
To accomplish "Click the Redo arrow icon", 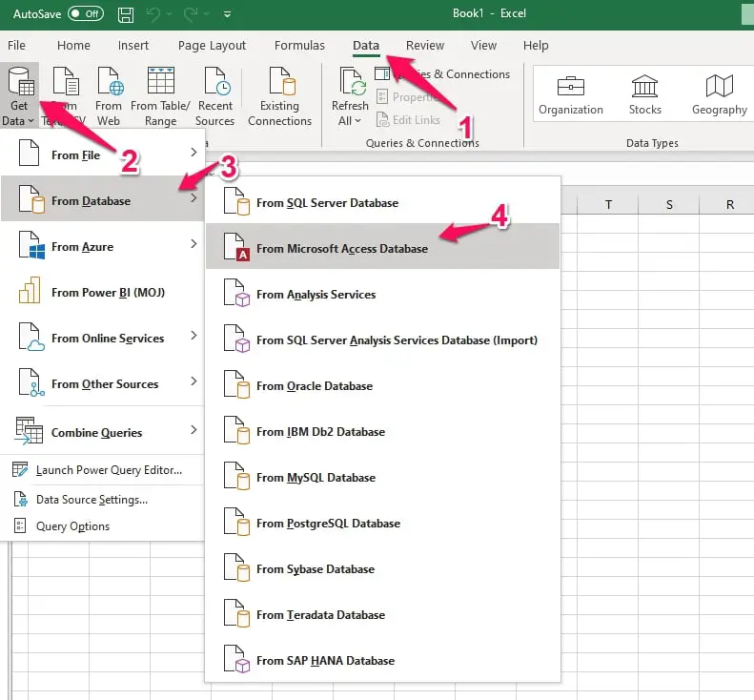I will click(x=191, y=14).
